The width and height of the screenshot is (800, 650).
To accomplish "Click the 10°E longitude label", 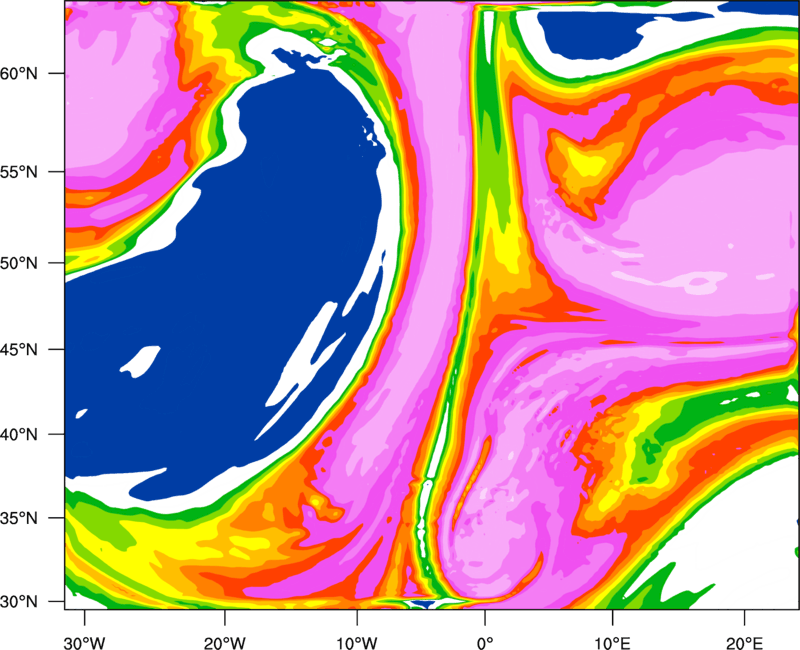I will tap(612, 643).
